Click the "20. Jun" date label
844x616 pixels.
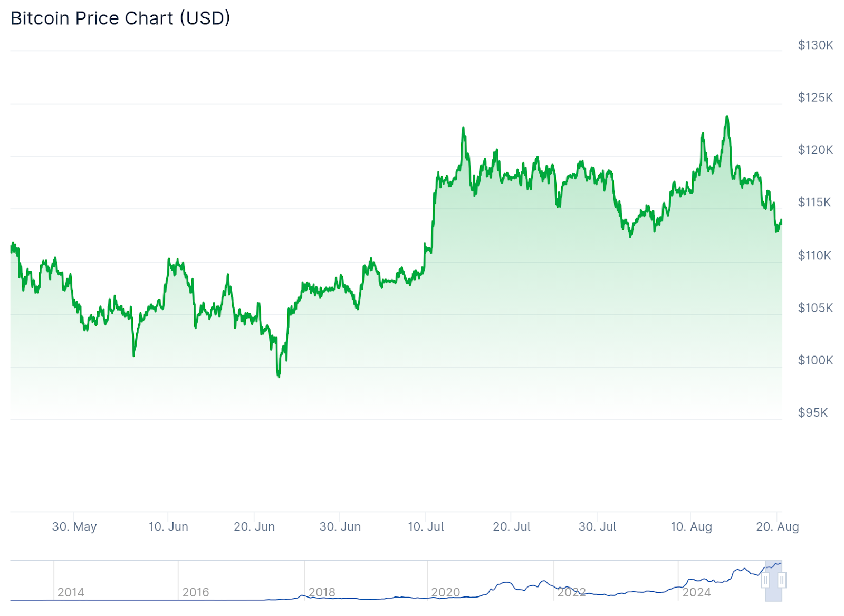(254, 526)
